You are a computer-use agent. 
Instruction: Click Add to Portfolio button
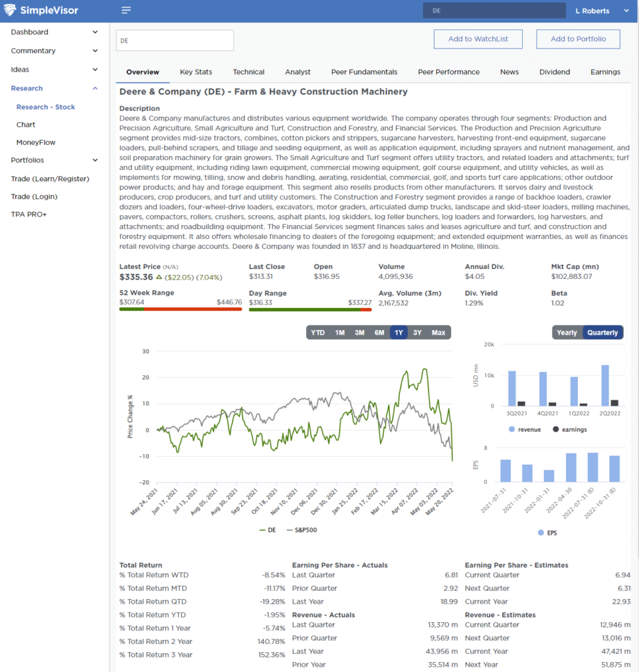[x=578, y=39]
